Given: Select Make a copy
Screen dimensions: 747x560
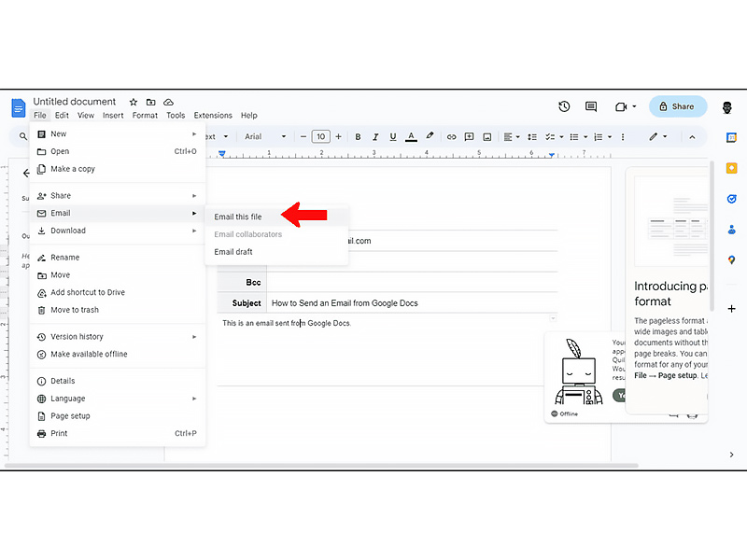Looking at the screenshot, I should [x=118, y=169].
